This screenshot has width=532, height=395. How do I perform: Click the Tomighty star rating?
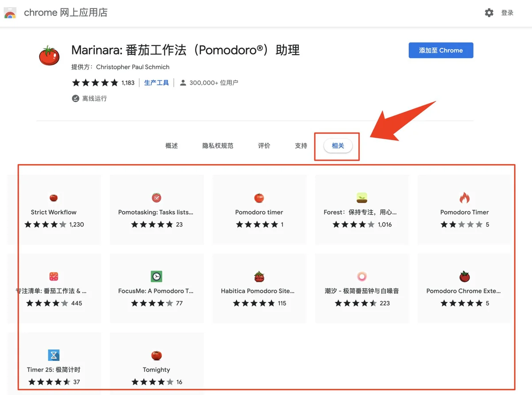[x=153, y=382]
